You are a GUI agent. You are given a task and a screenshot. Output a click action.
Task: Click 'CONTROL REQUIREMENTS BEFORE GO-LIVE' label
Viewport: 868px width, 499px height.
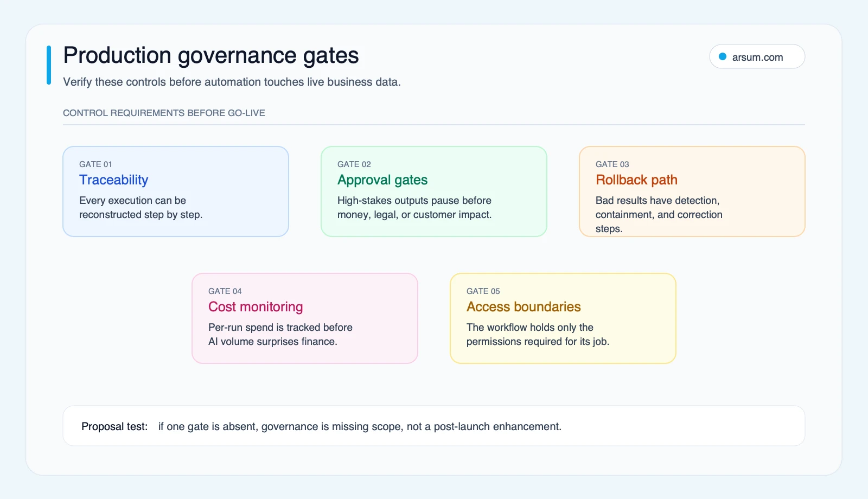pyautogui.click(x=164, y=113)
